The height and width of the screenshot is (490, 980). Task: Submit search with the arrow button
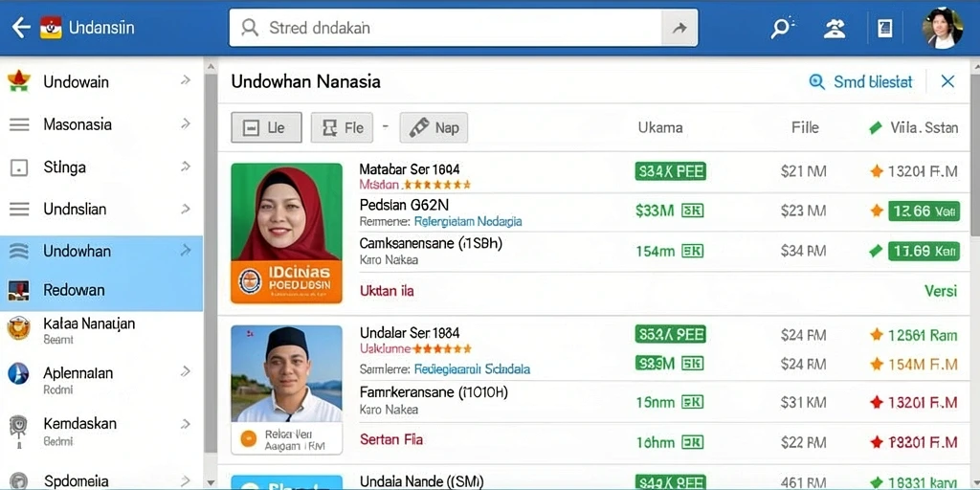(x=679, y=28)
